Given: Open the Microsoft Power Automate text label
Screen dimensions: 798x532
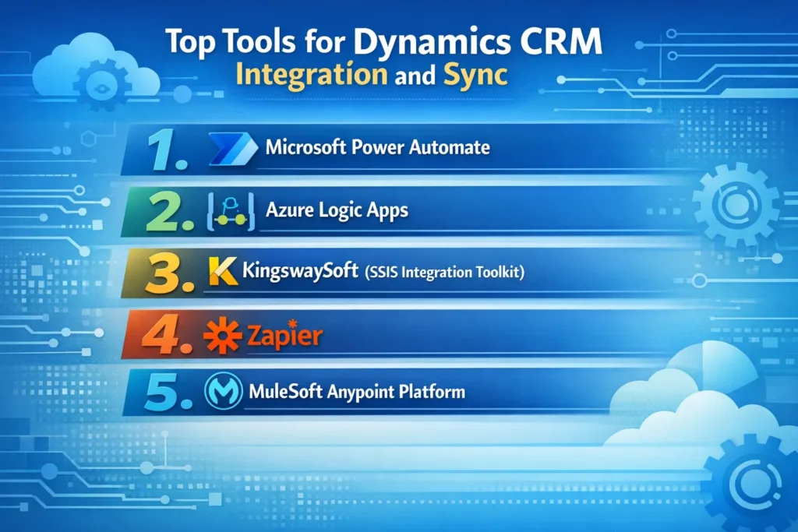Looking at the screenshot, I should coord(377,147).
